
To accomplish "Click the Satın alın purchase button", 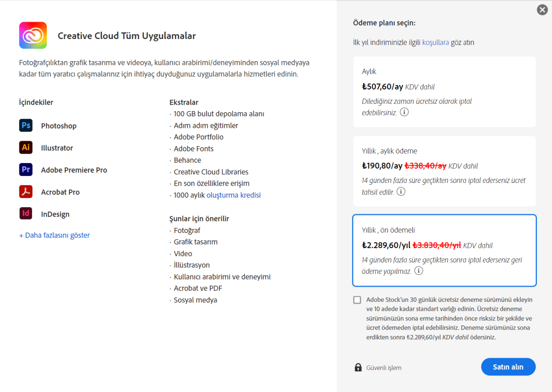I will (508, 367).
